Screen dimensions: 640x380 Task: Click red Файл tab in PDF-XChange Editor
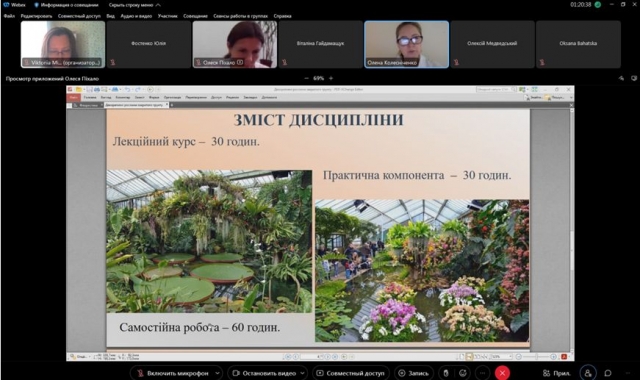click(x=73, y=98)
